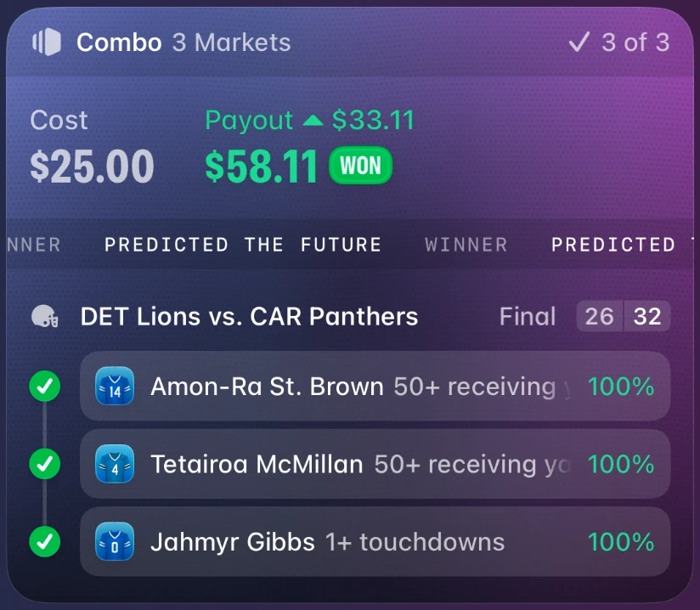Click the Combo stack icon
Viewport: 700px width, 610px height.
pyautogui.click(x=47, y=42)
